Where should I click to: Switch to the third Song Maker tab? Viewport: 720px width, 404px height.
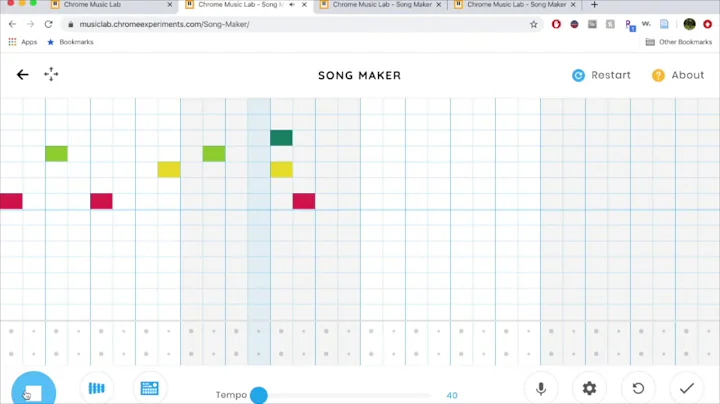(x=381, y=5)
